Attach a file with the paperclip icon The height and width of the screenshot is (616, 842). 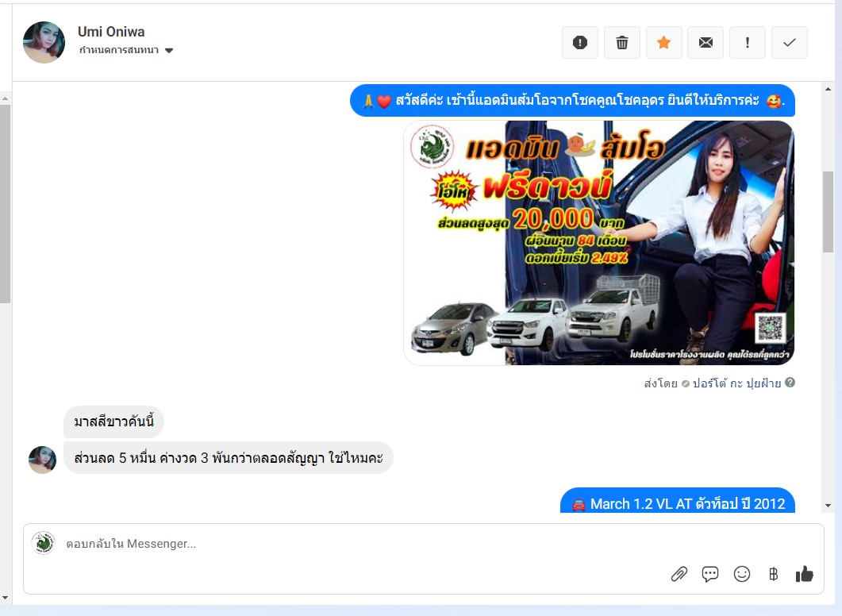(679, 574)
